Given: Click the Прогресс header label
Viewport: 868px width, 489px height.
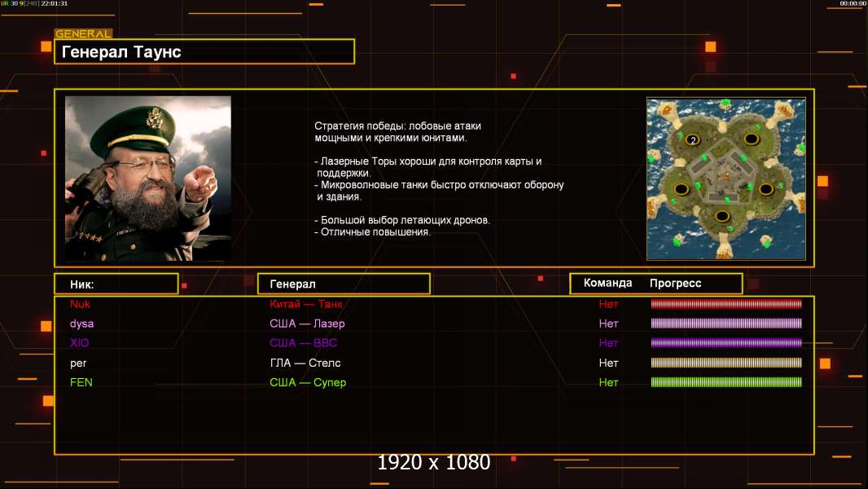Looking at the screenshot, I should click(x=675, y=283).
